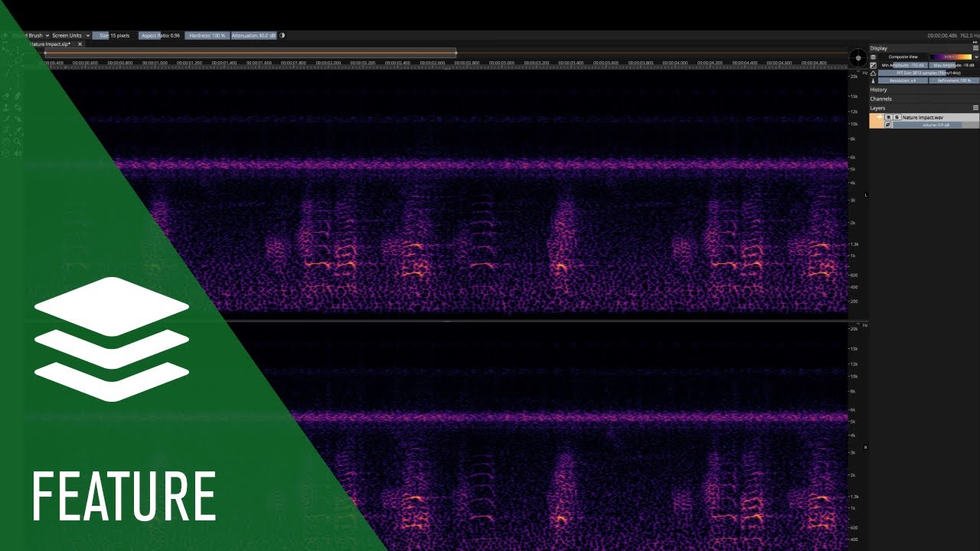The height and width of the screenshot is (551, 980).
Task: Adjust the Refinement 100 % slider
Action: tap(954, 80)
